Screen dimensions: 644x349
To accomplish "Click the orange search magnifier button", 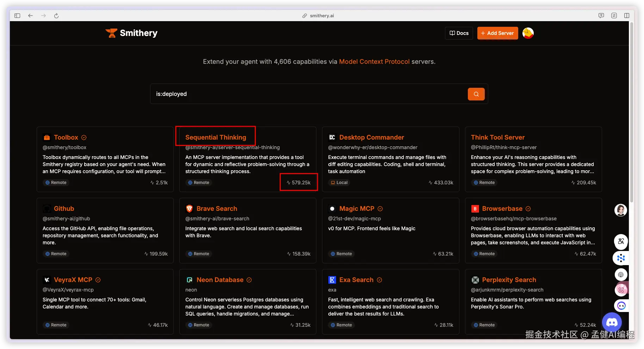I will 476,94.
